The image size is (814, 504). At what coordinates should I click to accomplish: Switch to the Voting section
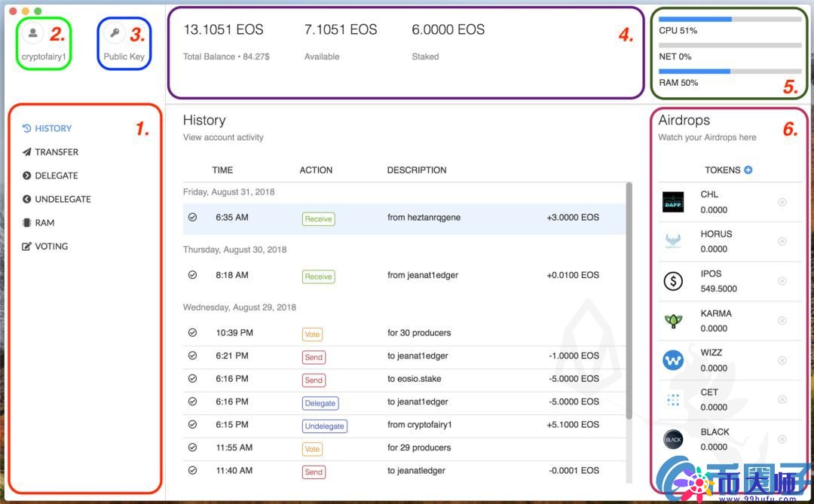pyautogui.click(x=51, y=246)
